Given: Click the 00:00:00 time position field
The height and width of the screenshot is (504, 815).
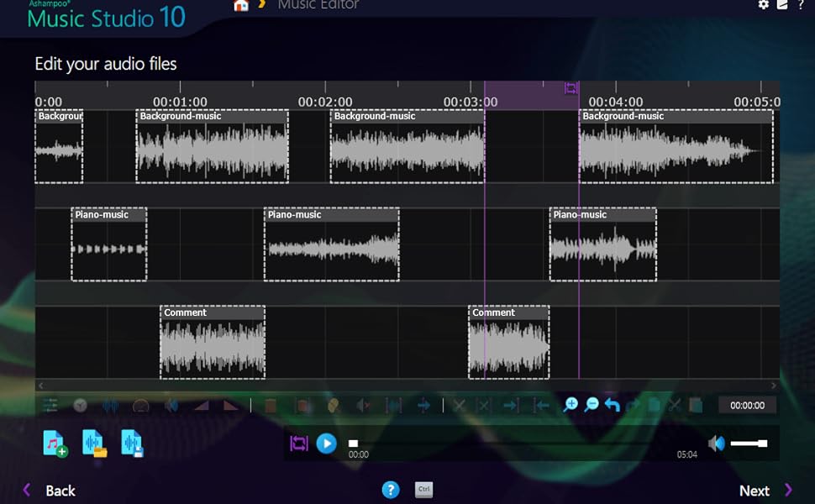Looking at the screenshot, I should coord(747,405).
